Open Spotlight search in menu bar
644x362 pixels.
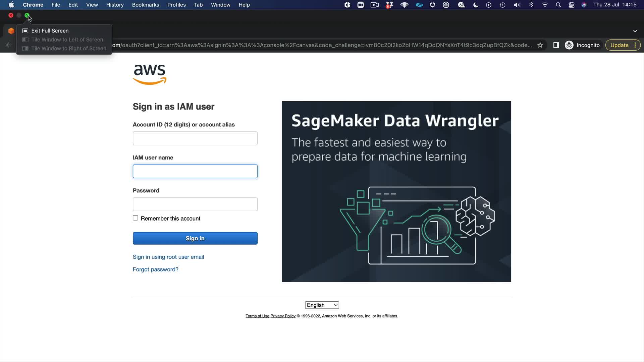[x=558, y=5]
